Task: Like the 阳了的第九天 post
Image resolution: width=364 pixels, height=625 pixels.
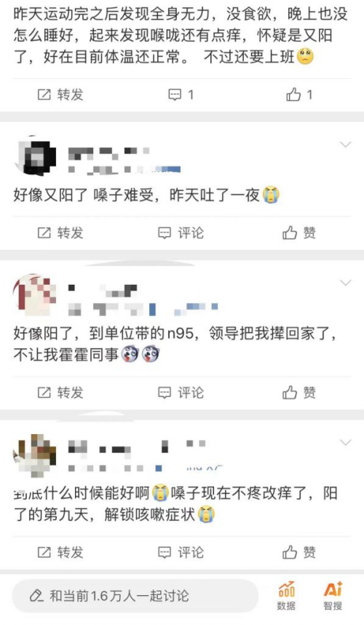Action: (299, 552)
